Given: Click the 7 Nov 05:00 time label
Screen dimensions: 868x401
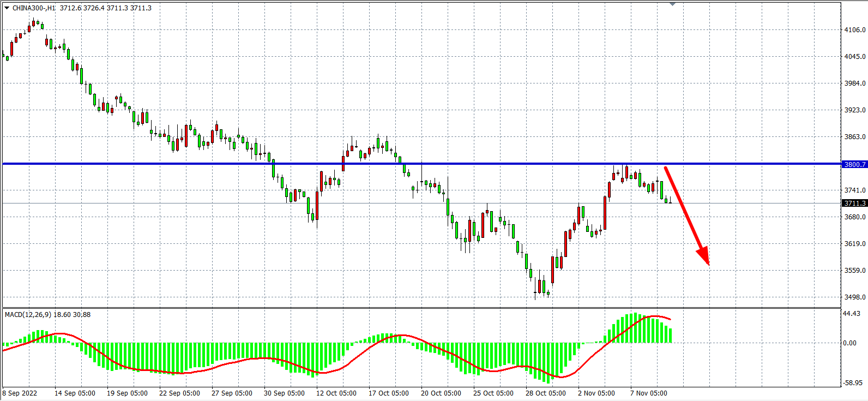Looking at the screenshot, I should tap(648, 393).
